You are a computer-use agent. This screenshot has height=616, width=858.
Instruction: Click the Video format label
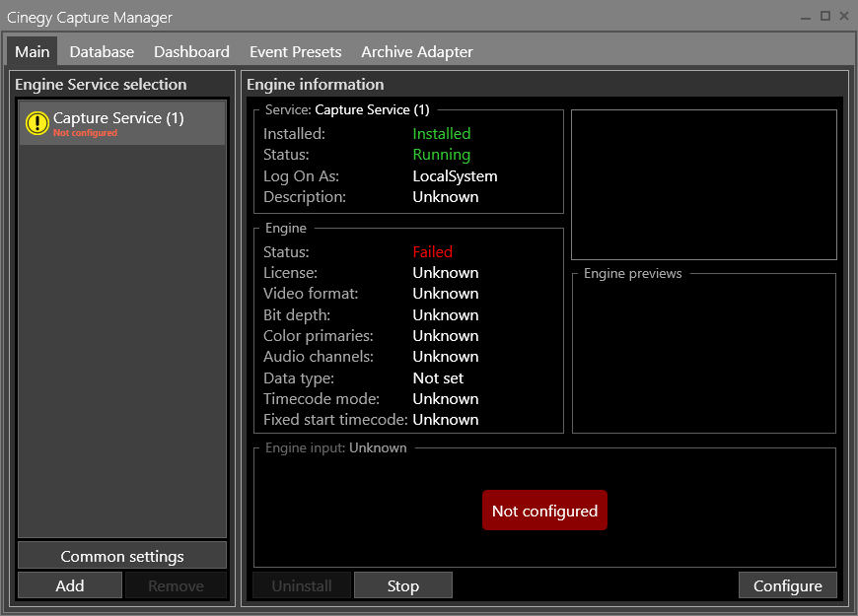coord(311,294)
